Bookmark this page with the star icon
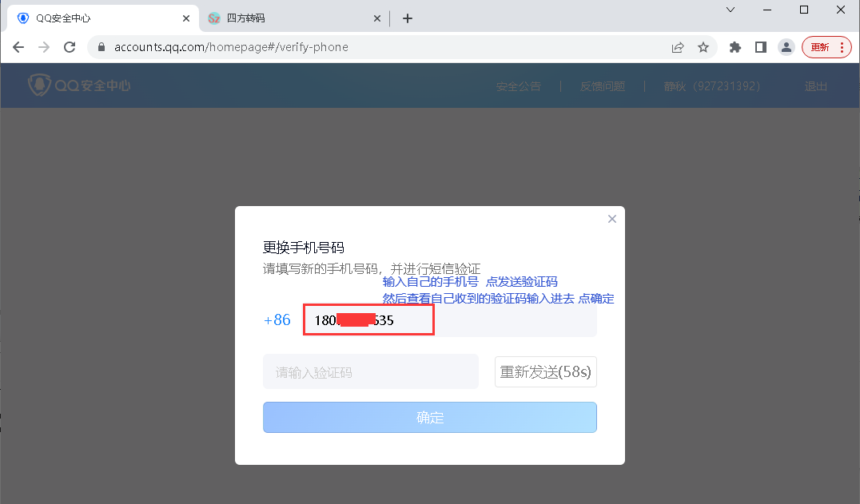860x504 pixels. pos(703,47)
